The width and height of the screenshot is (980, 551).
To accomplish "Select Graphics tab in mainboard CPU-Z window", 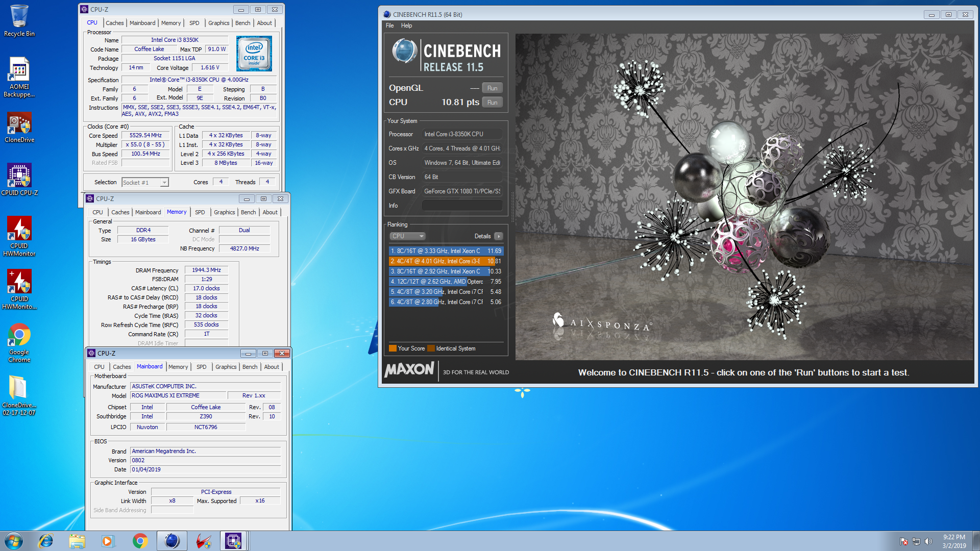I will pos(226,367).
